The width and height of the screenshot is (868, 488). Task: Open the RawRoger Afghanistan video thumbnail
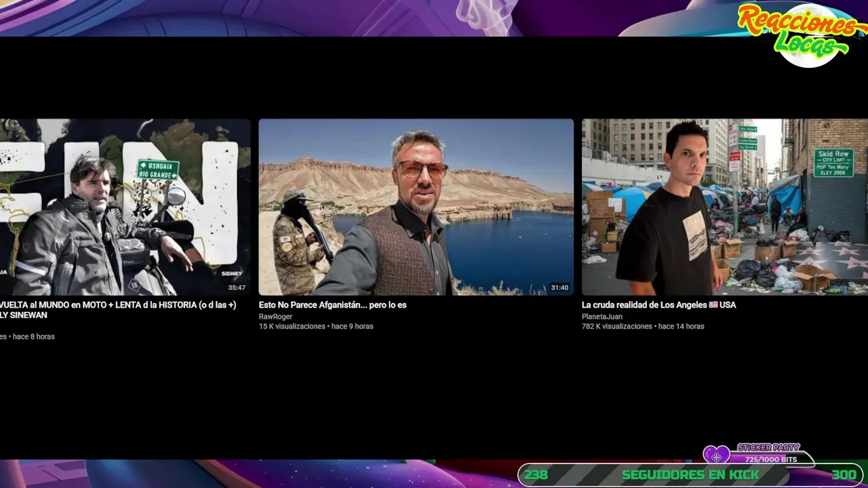coord(416,207)
